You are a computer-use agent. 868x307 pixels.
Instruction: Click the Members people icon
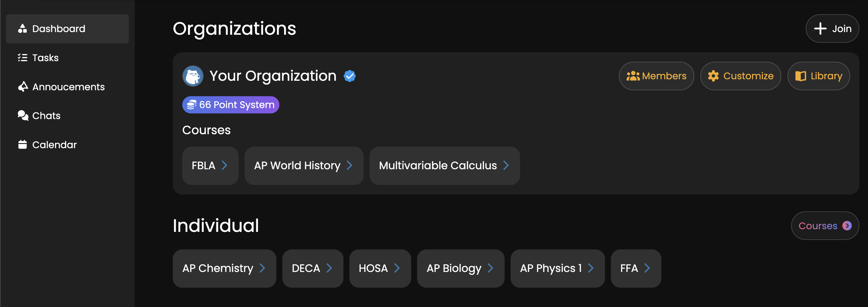point(633,76)
